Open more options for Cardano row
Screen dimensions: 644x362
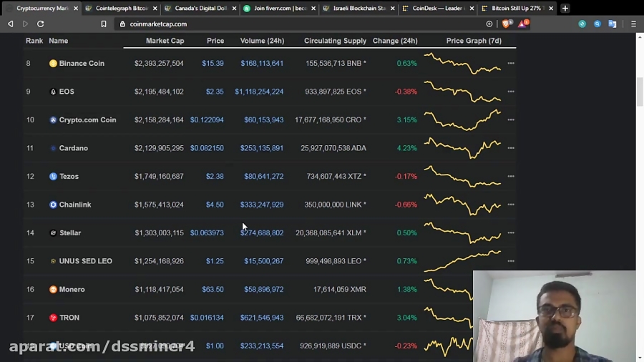coord(511,148)
